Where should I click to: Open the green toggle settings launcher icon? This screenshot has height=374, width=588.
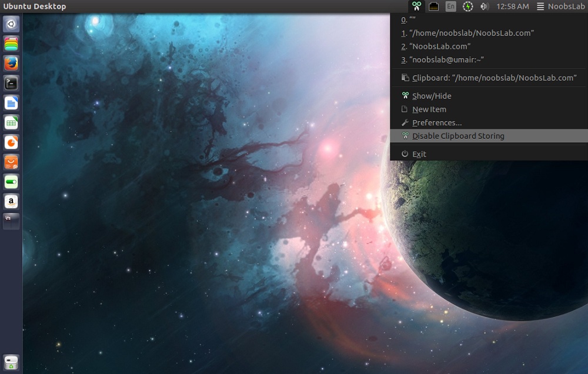click(x=11, y=182)
